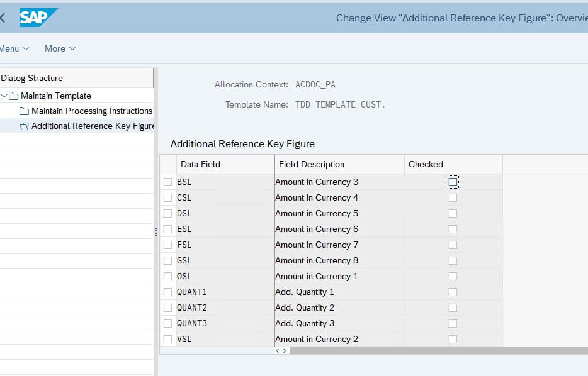The image size is (588, 376).
Task: Click the table select-all corner cell
Action: [x=168, y=164]
